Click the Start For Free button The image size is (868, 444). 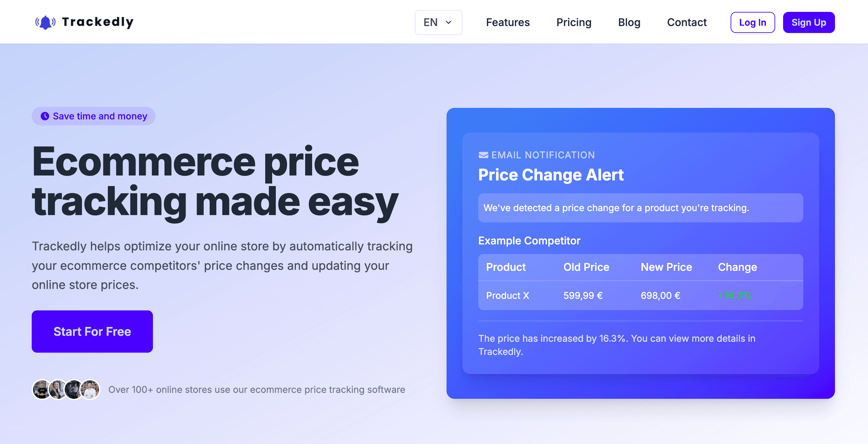tap(92, 331)
